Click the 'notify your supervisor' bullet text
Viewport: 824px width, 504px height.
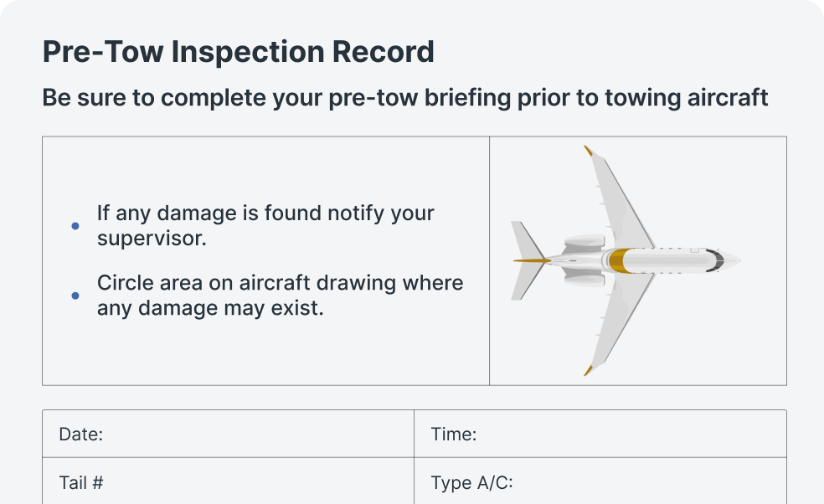tap(265, 225)
